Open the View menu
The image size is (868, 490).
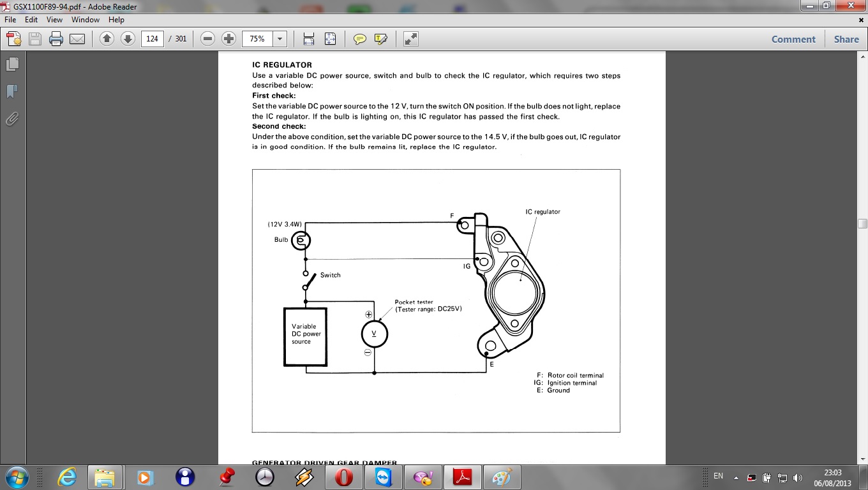point(54,20)
